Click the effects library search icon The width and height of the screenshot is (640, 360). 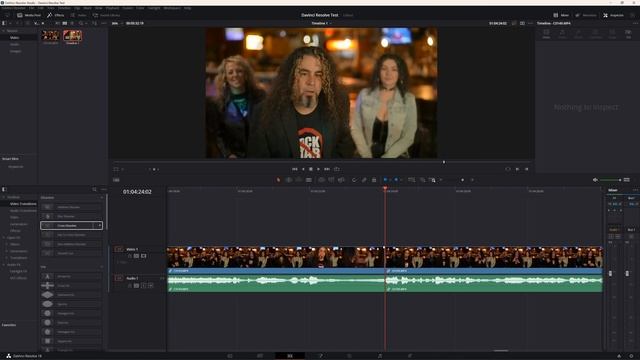click(x=94, y=189)
